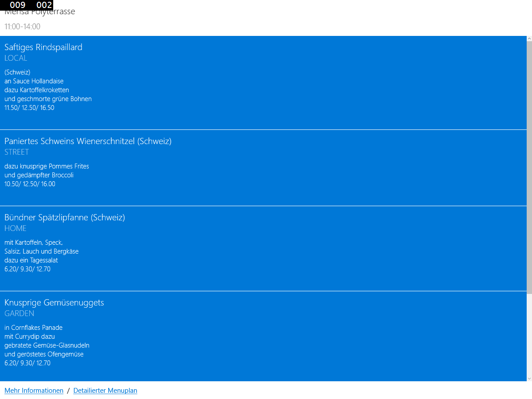Click 'mit Currydip dazu' line
The width and height of the screenshot is (532, 399).
tap(30, 336)
